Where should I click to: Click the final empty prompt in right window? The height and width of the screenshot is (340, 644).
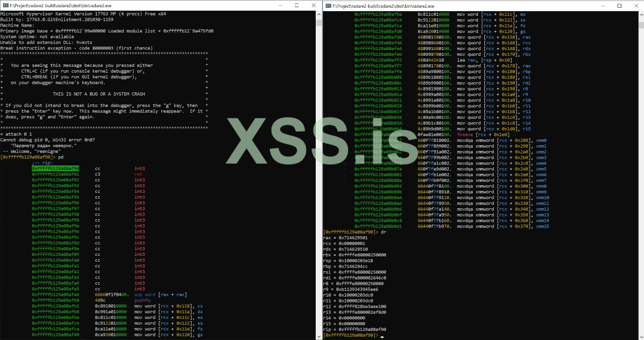[x=352, y=335]
